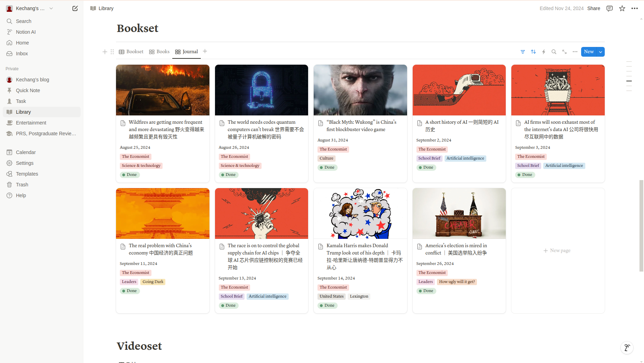Open the database search magnifier icon
The image size is (644, 363).
[x=554, y=52]
